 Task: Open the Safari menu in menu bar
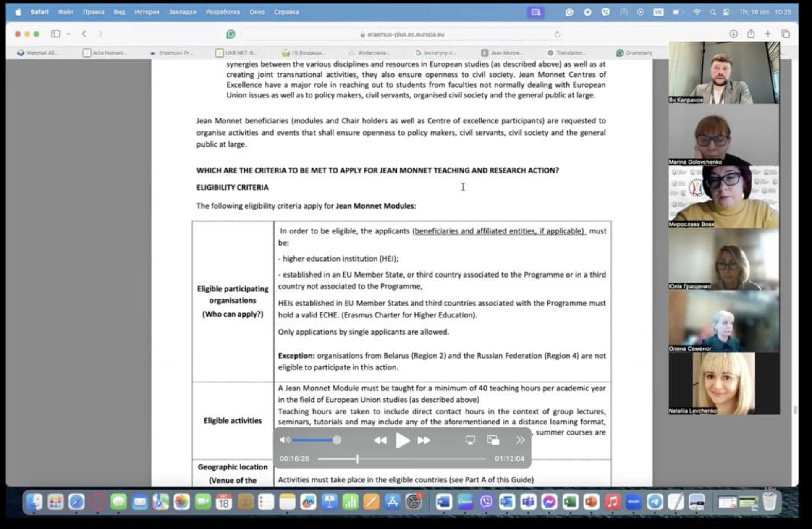[39, 12]
